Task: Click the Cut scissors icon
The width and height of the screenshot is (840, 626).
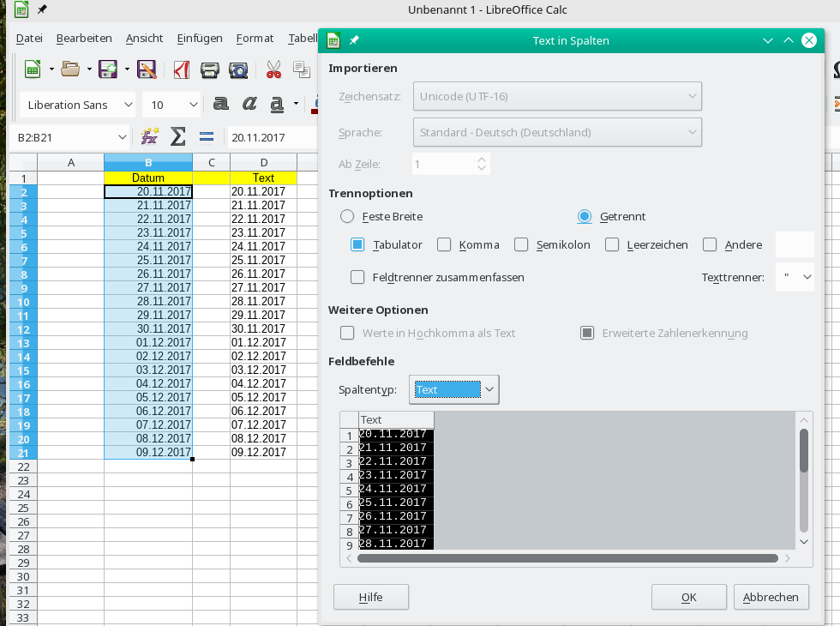Action: click(273, 69)
